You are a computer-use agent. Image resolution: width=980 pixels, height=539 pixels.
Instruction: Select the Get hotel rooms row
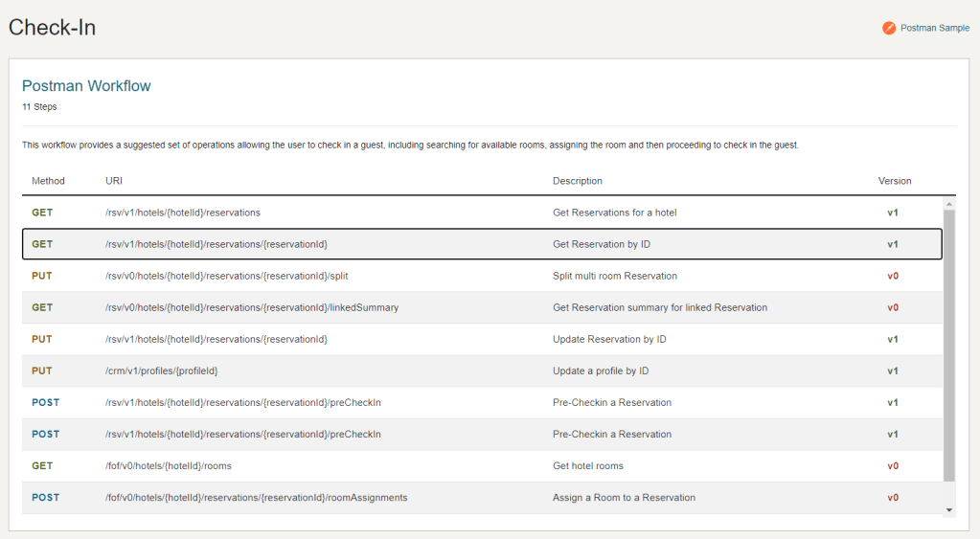pyautogui.click(x=479, y=465)
